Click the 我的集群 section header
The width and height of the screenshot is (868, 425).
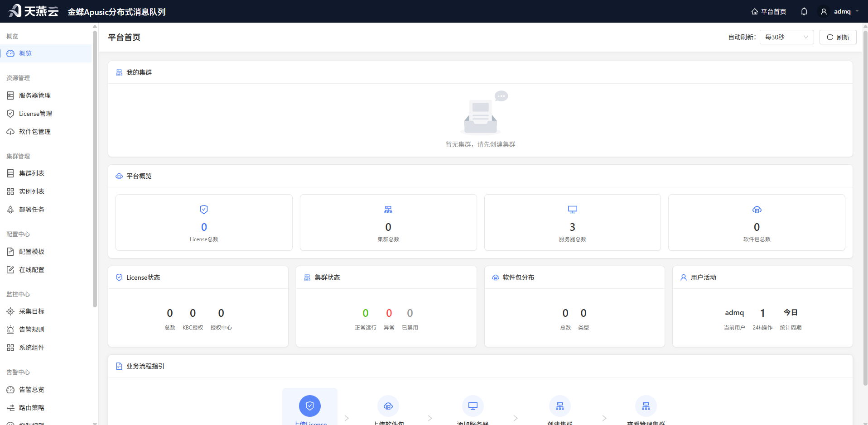click(480, 72)
